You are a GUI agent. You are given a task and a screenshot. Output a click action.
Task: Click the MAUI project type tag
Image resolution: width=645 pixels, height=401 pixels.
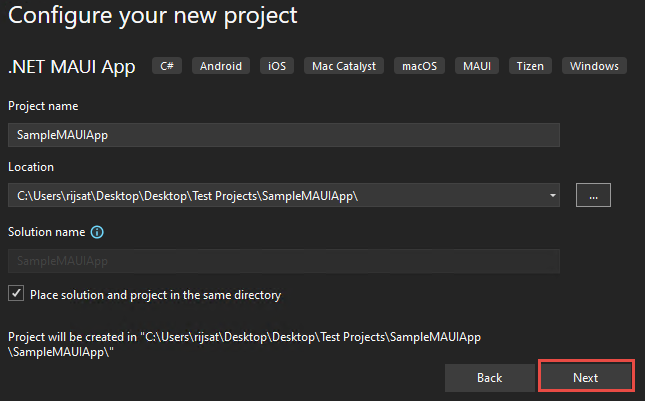tap(477, 66)
